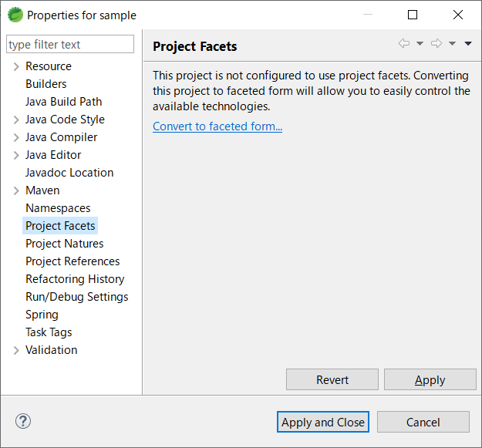The height and width of the screenshot is (448, 482).
Task: Click the back navigation arrow icon
Action: pyautogui.click(x=404, y=43)
